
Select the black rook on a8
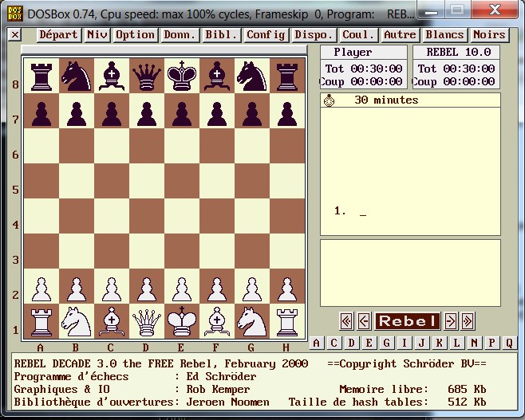click(x=41, y=76)
